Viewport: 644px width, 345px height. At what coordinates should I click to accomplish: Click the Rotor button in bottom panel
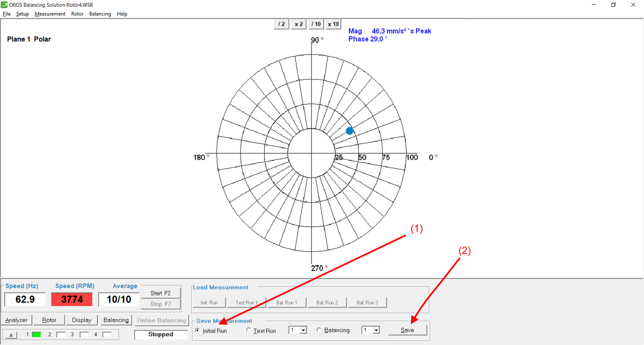coord(49,320)
